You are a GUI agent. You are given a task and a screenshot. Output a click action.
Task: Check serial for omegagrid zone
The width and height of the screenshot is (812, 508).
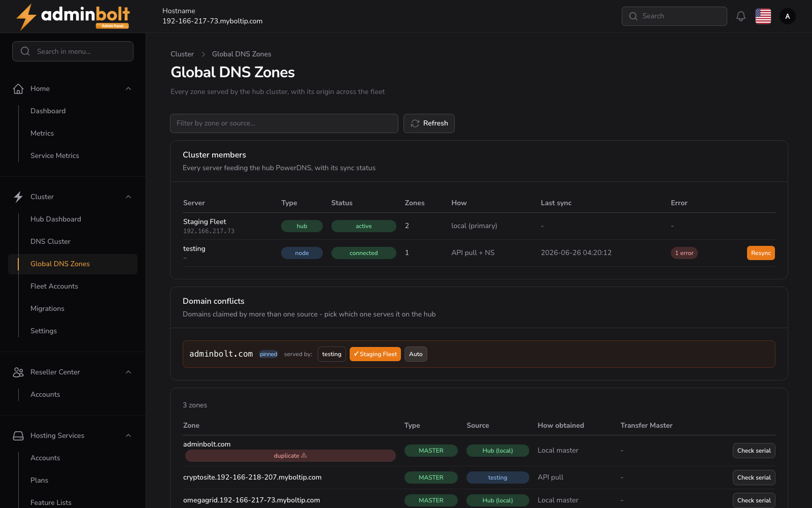coord(754,500)
